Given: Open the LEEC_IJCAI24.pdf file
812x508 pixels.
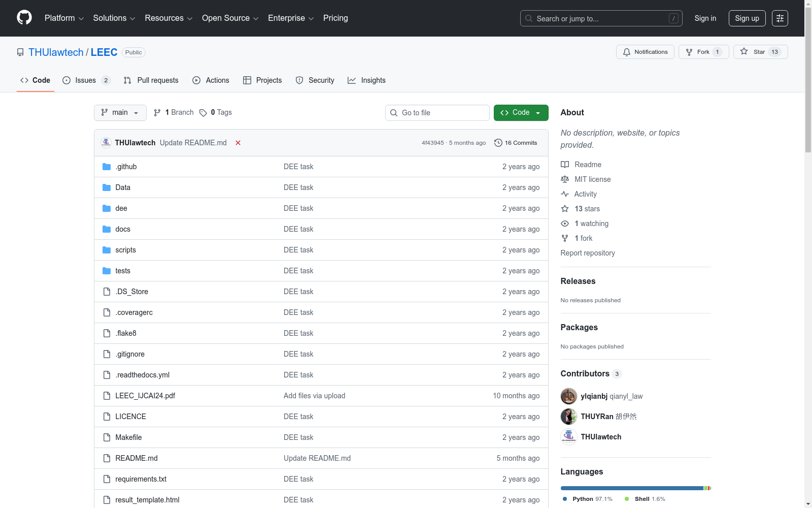Looking at the screenshot, I should [x=145, y=396].
